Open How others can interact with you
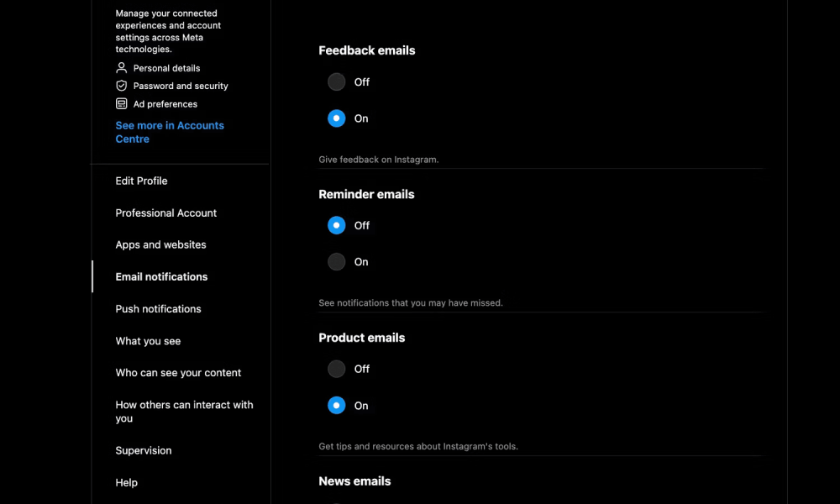The width and height of the screenshot is (840, 504). tap(184, 412)
